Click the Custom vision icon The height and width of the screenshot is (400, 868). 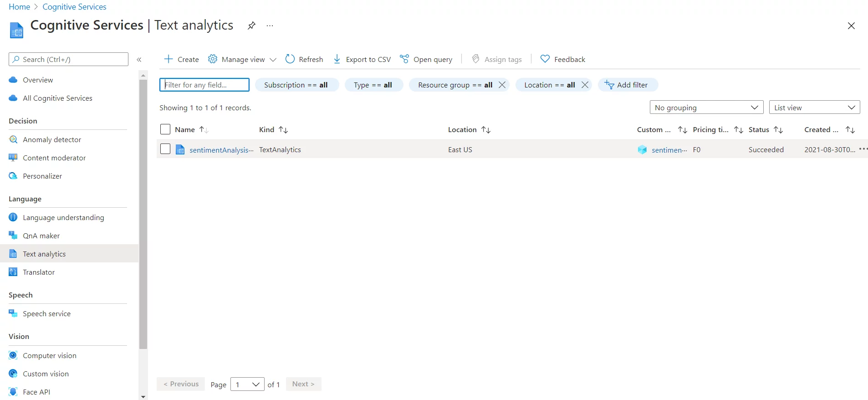click(x=13, y=374)
